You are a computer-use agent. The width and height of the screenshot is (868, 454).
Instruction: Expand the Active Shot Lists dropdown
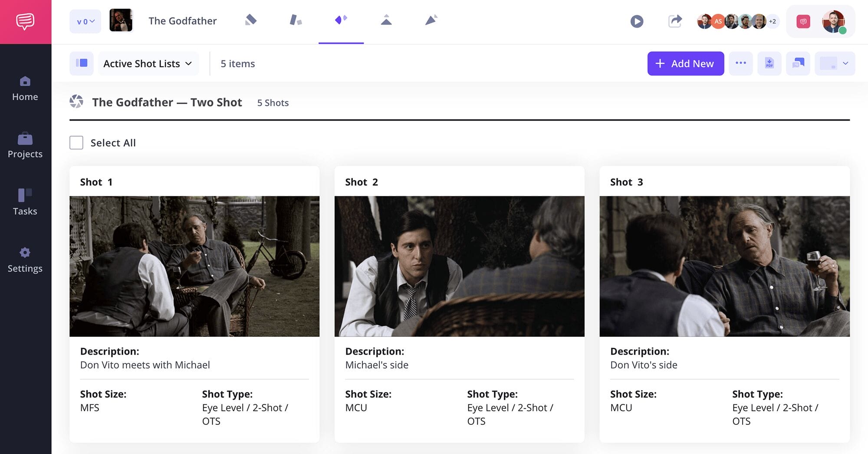(x=148, y=63)
